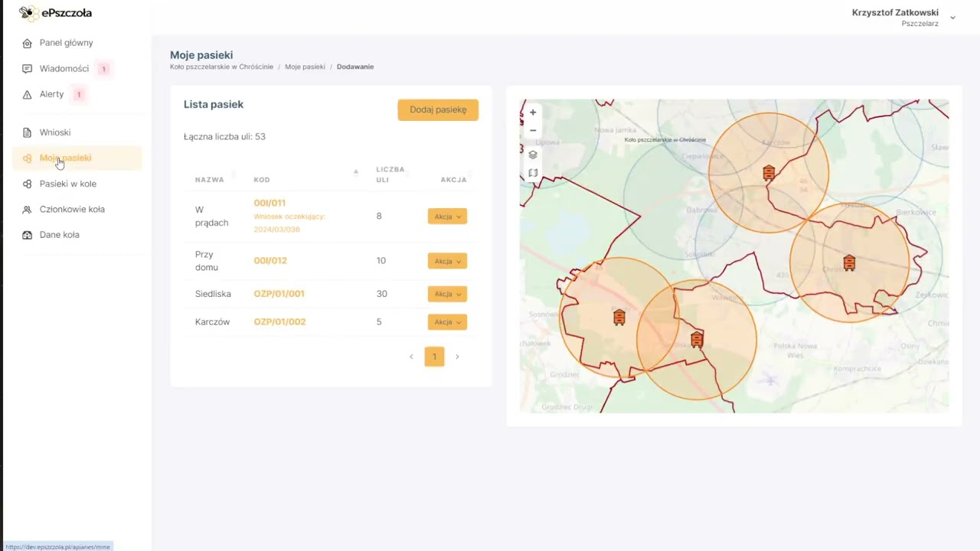
Task: Open Akcja dropdown for Siedliska
Action: coord(447,294)
